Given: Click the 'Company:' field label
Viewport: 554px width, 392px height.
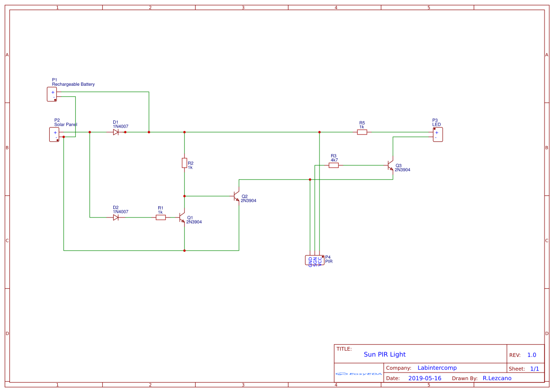Looking at the screenshot, I should click(399, 368).
